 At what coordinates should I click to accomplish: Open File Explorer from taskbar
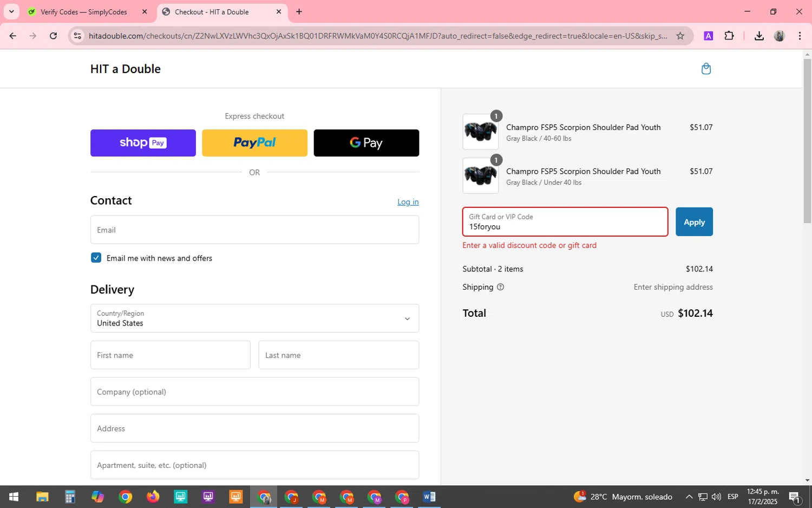pos(42,497)
